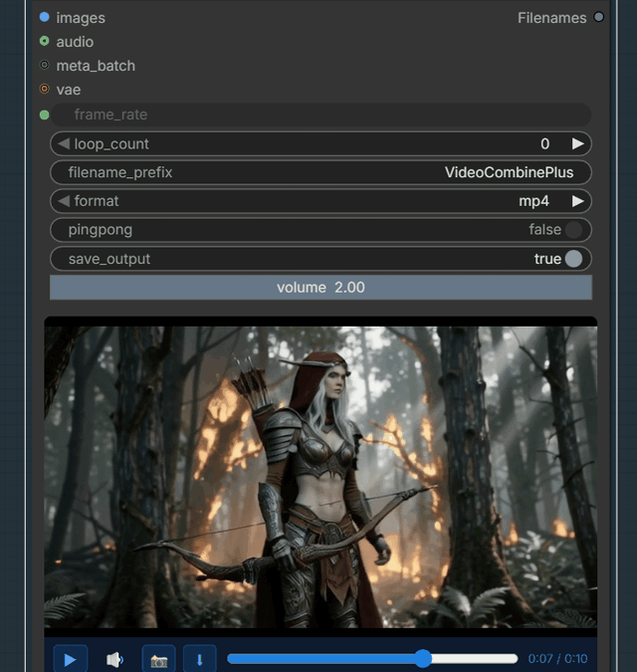637x672 pixels.
Task: Click the frame_rate input connector dot
Action: coord(44,114)
